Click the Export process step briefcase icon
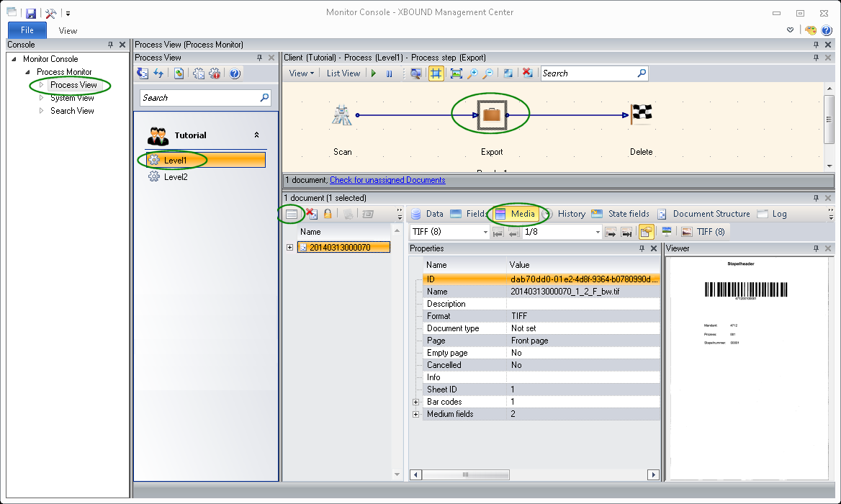The width and height of the screenshot is (841, 504). click(491, 115)
